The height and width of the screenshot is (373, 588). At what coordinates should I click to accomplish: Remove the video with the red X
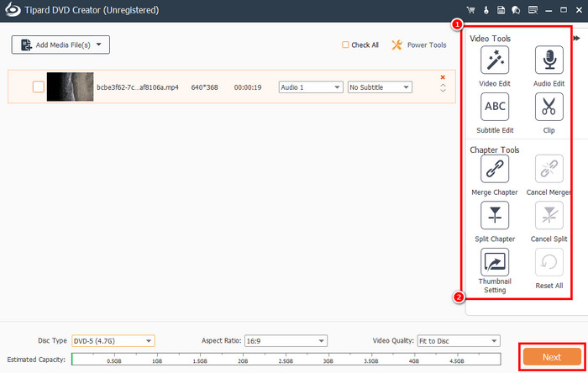pyautogui.click(x=443, y=77)
